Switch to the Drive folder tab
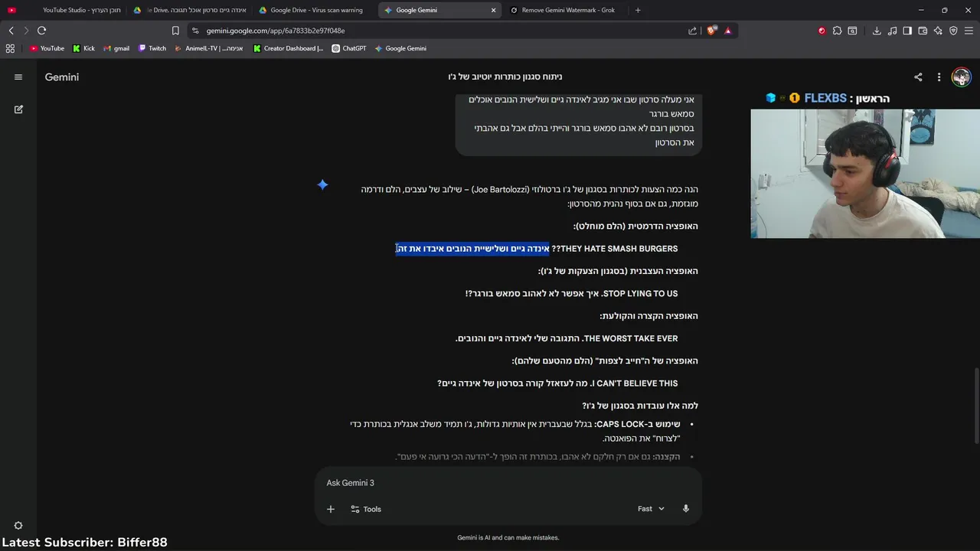 tap(190, 10)
